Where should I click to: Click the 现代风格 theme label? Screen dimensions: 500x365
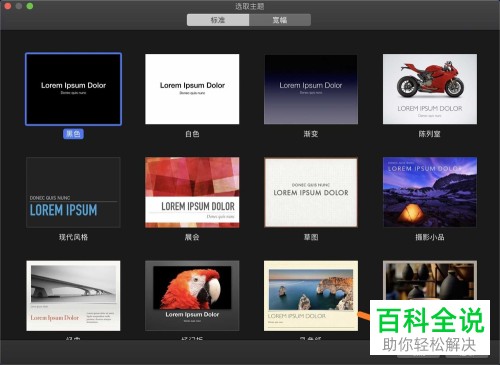click(x=73, y=237)
